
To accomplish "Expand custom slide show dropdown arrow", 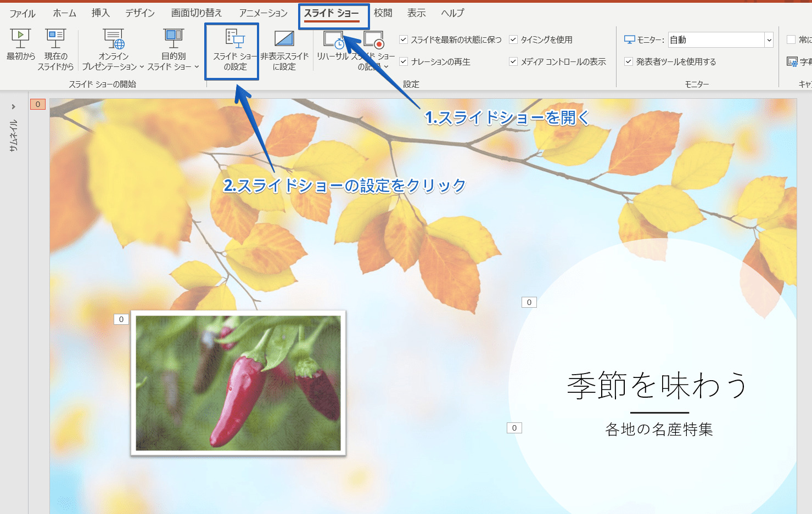I will click(x=197, y=67).
